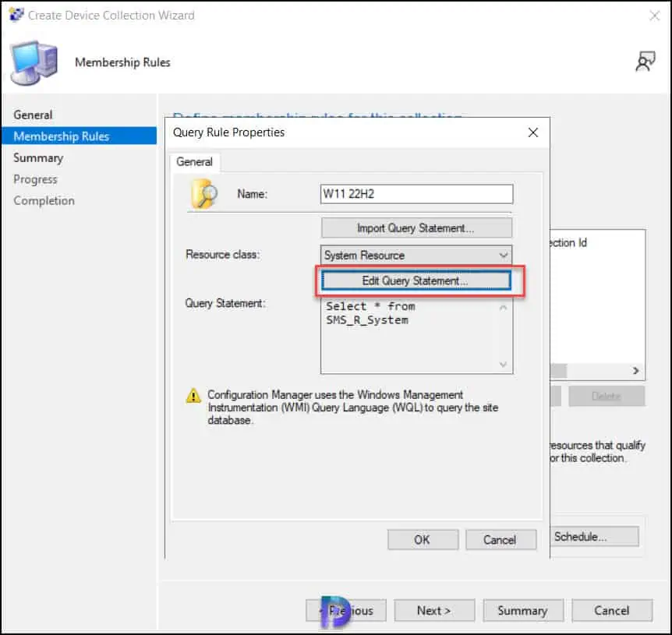Close the Query Rule Properties dialog
Screen dimensions: 672x635
532,132
